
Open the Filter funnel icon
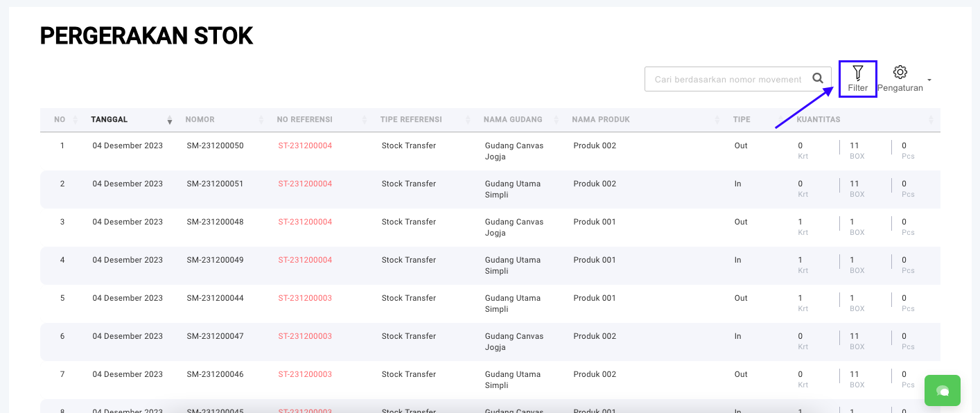pyautogui.click(x=857, y=73)
